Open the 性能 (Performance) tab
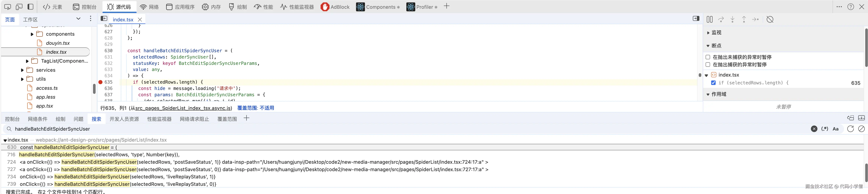 [x=263, y=7]
